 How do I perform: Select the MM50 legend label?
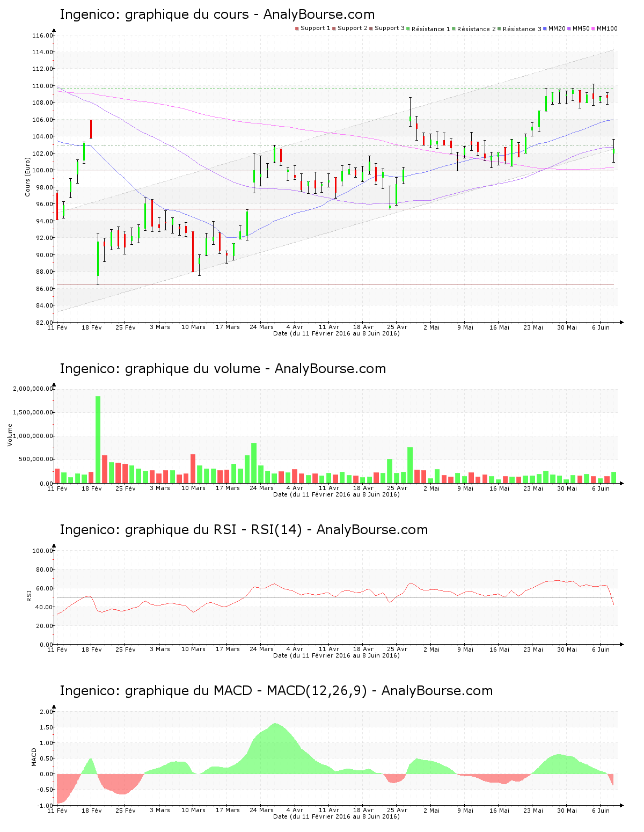pyautogui.click(x=581, y=28)
